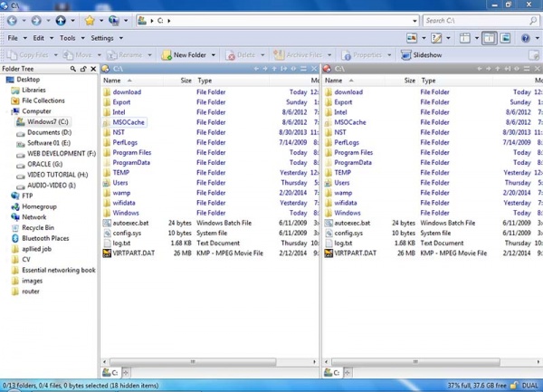Select the C: tab under left pane
Screen dimensions: 543x392
coord(110,373)
